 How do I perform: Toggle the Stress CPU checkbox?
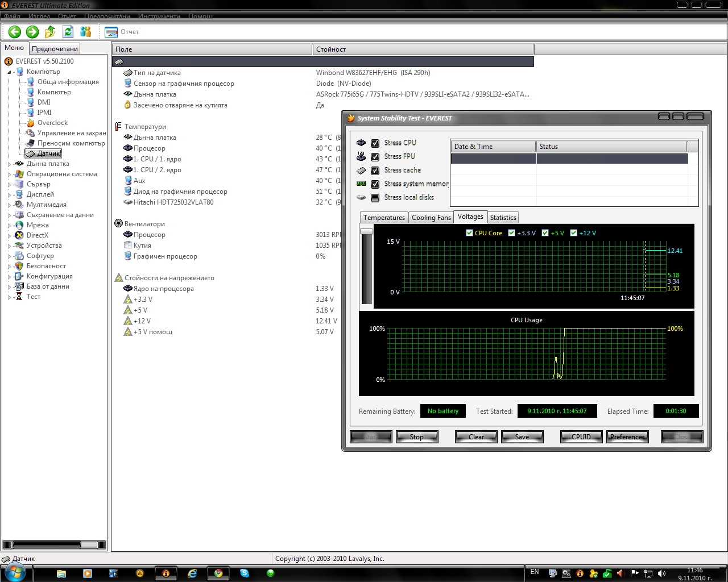pos(375,143)
